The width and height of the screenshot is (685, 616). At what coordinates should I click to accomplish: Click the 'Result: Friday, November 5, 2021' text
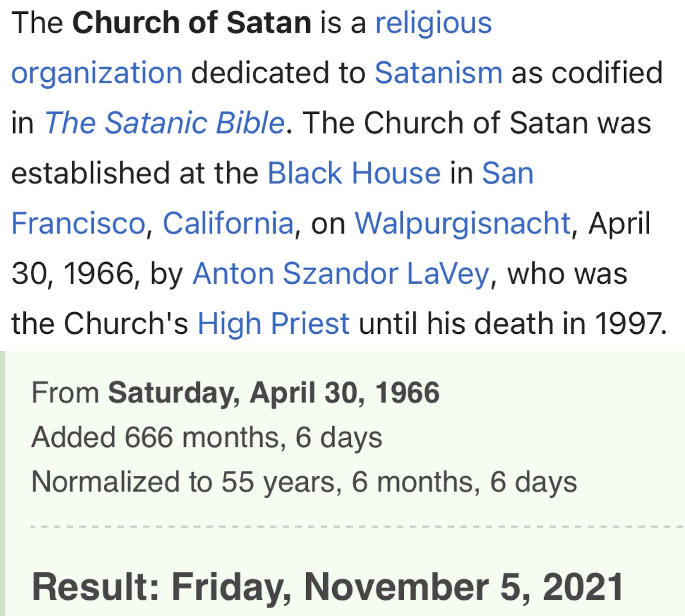click(x=328, y=587)
